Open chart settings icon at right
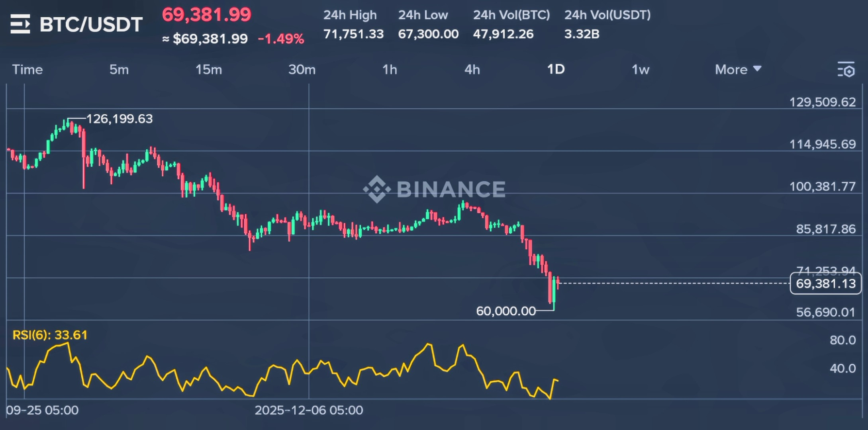 [846, 69]
